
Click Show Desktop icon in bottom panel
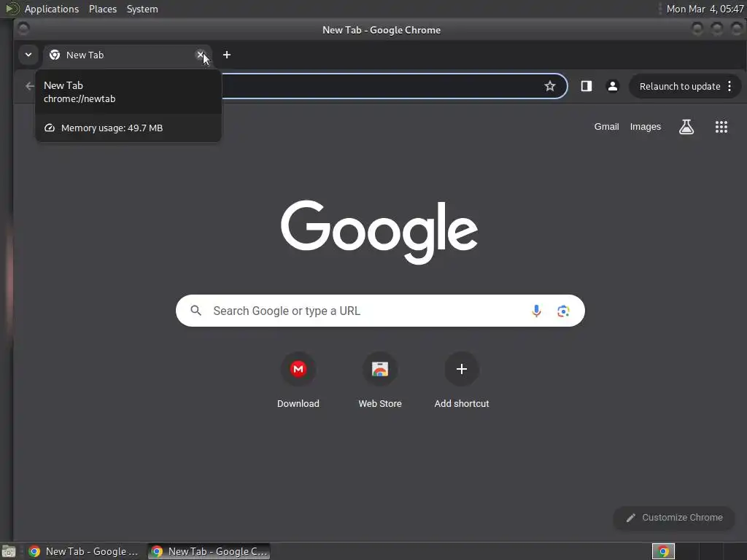point(9,551)
